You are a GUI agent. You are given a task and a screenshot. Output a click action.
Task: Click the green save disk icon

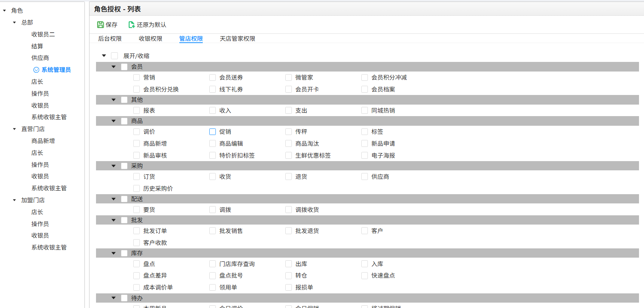tap(100, 25)
